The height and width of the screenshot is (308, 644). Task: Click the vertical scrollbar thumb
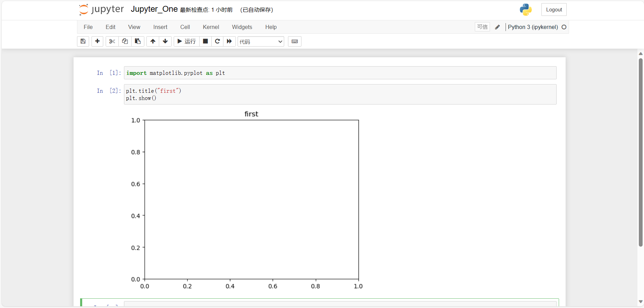pos(641,152)
